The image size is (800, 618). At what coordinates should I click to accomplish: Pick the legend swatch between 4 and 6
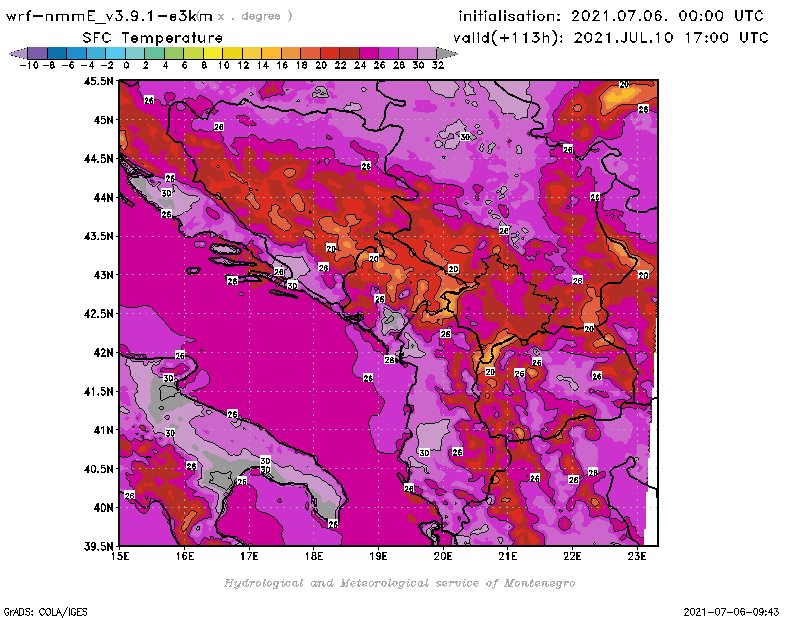coord(174,53)
